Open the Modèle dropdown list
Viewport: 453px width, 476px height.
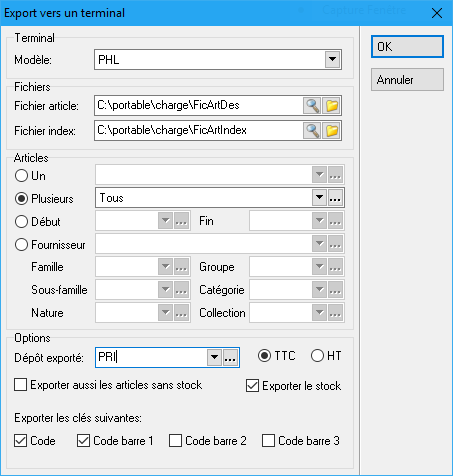[x=332, y=59]
